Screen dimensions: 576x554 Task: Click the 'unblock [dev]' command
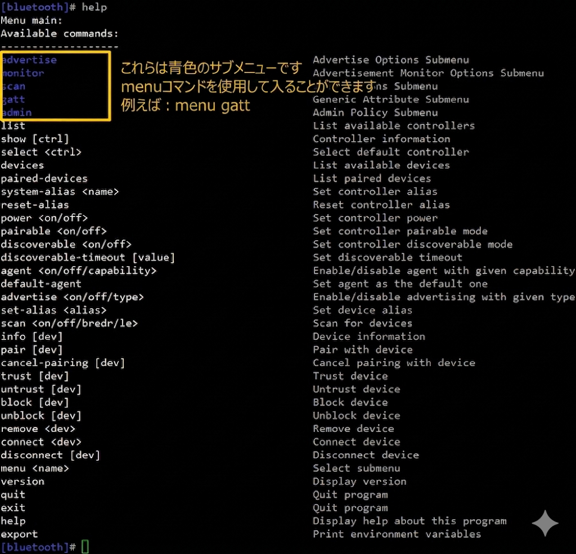[41, 416]
